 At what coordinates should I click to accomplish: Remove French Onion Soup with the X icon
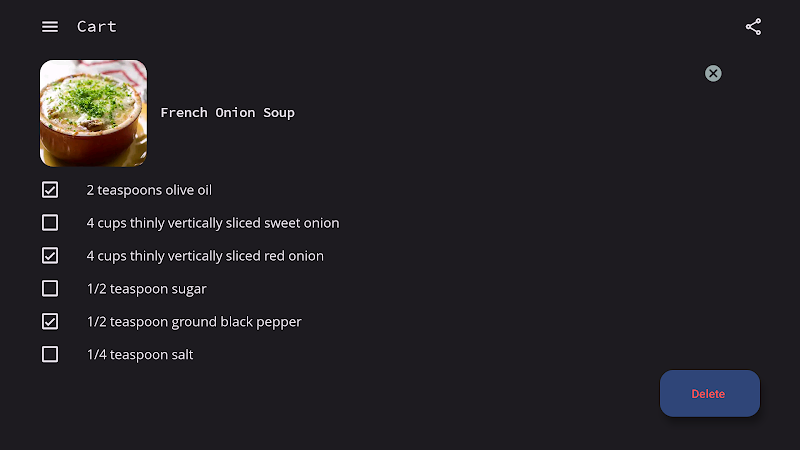tap(713, 73)
